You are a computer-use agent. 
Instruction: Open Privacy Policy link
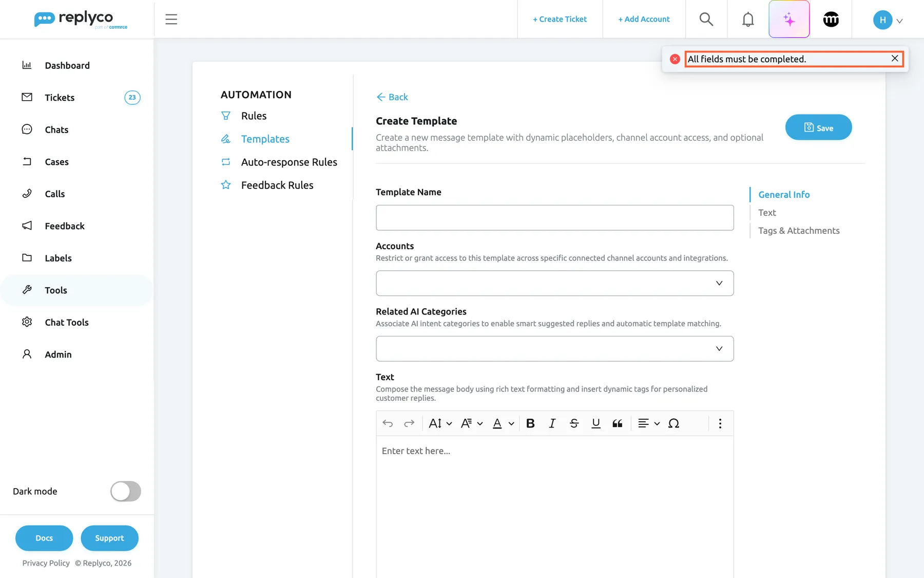tap(46, 563)
